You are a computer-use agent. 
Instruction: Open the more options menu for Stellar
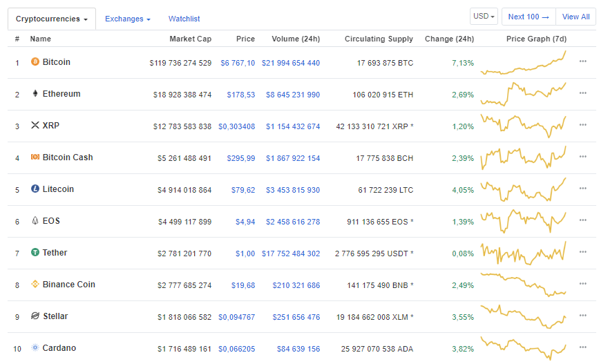pos(582,315)
